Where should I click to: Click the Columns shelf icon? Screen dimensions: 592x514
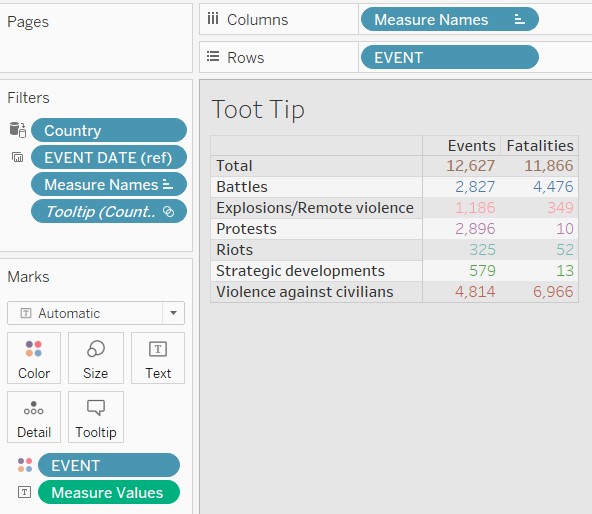213,19
